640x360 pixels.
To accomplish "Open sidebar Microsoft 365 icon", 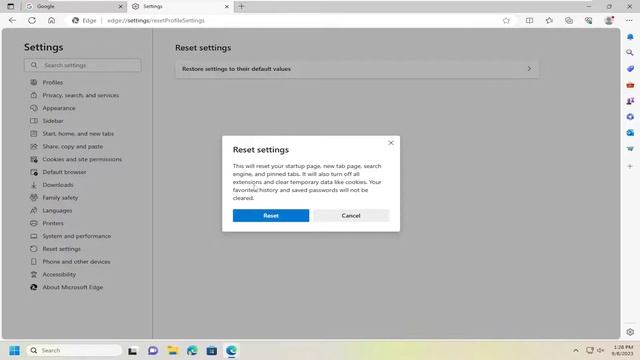I will pos(630,117).
